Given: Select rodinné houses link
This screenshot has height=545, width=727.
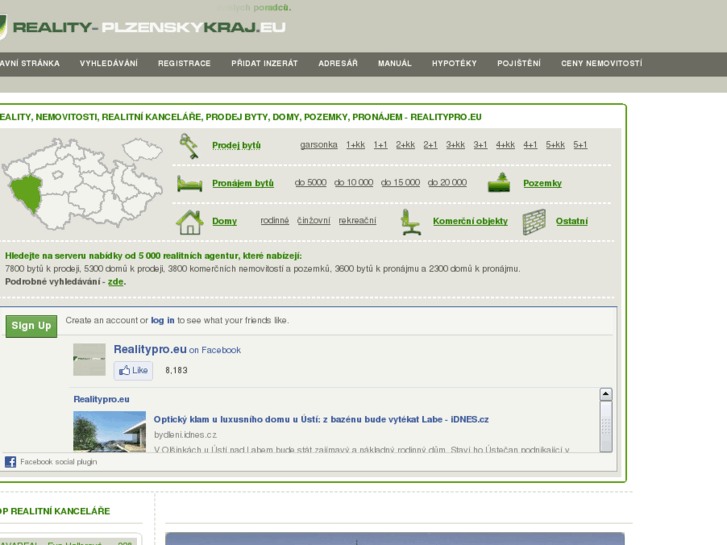Looking at the screenshot, I should (x=274, y=221).
